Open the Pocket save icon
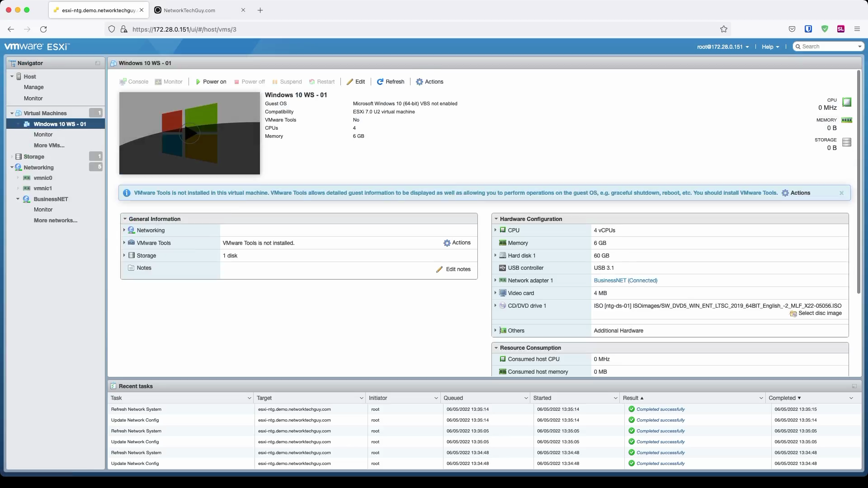This screenshot has height=488, width=868. (x=792, y=29)
